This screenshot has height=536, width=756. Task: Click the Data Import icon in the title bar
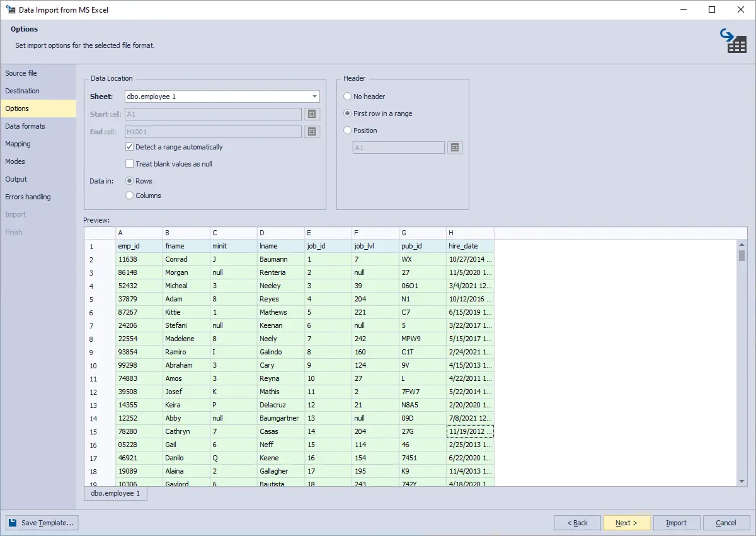[10, 9]
